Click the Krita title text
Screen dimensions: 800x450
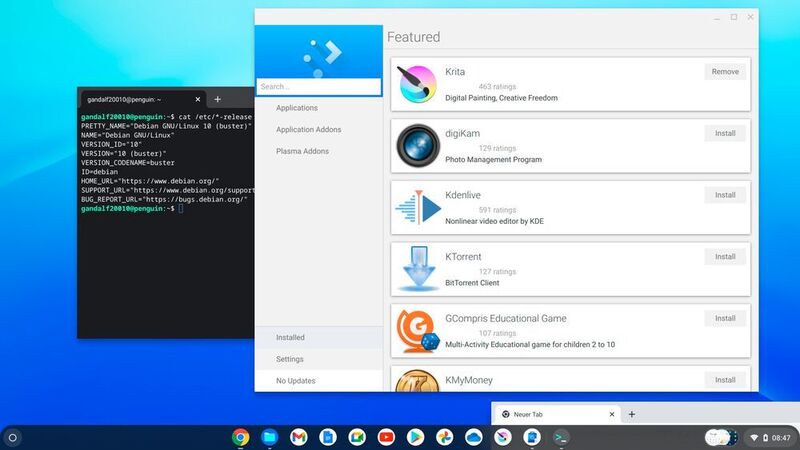[x=455, y=72]
